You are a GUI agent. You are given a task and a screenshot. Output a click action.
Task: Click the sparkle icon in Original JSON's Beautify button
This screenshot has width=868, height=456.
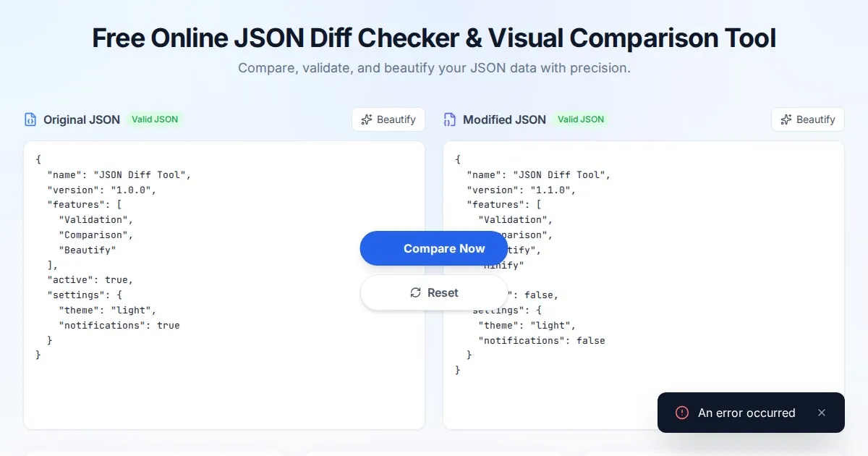coord(367,119)
